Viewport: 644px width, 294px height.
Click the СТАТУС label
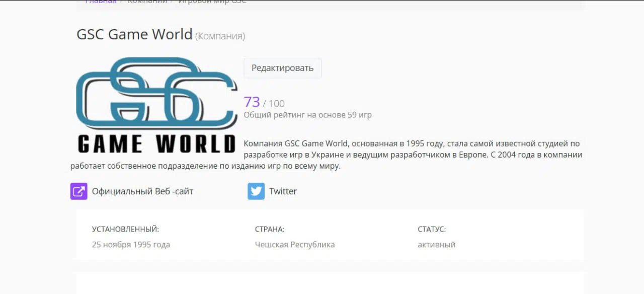432,229
